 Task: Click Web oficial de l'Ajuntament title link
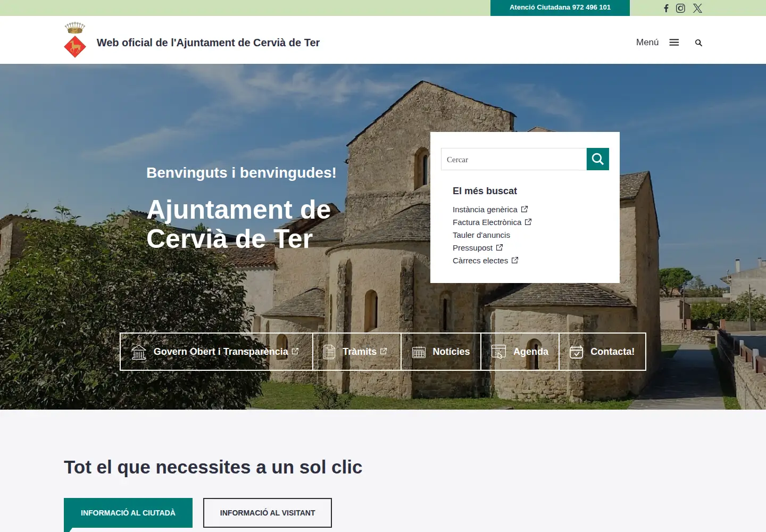[x=208, y=43]
